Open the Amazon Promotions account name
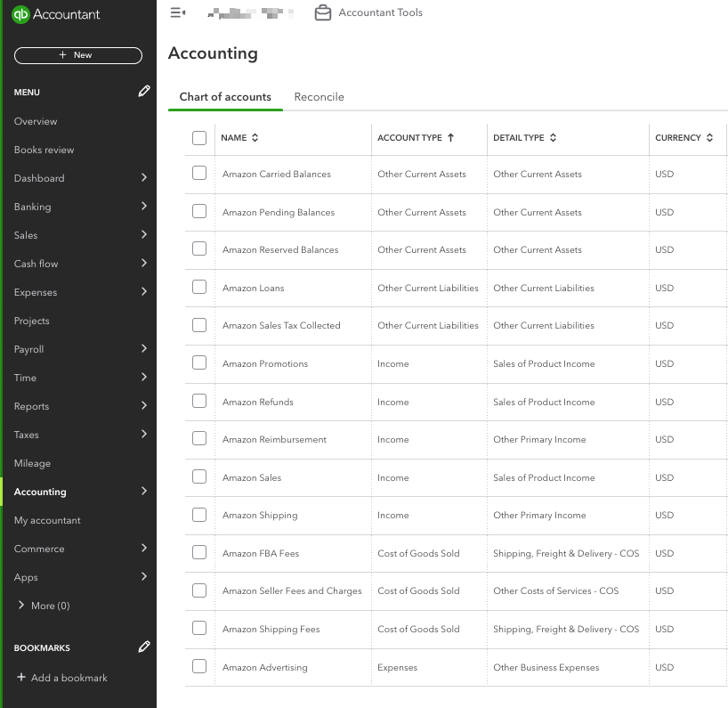 [x=265, y=363]
